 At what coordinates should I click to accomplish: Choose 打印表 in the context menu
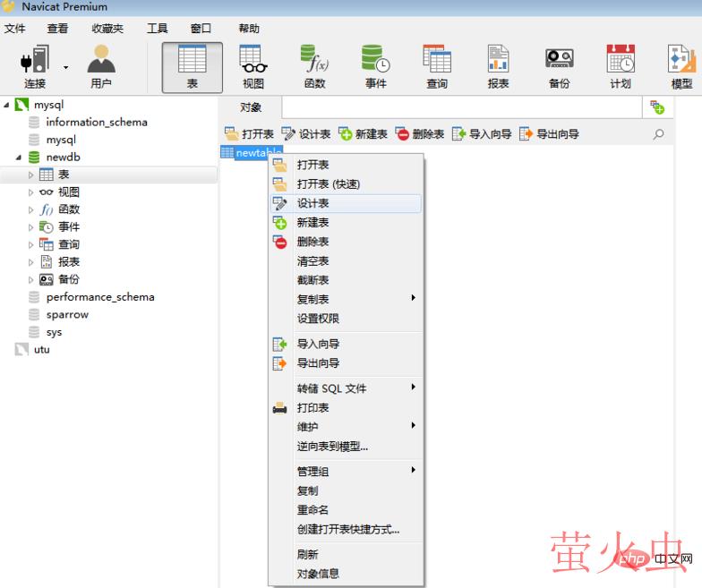346,408
